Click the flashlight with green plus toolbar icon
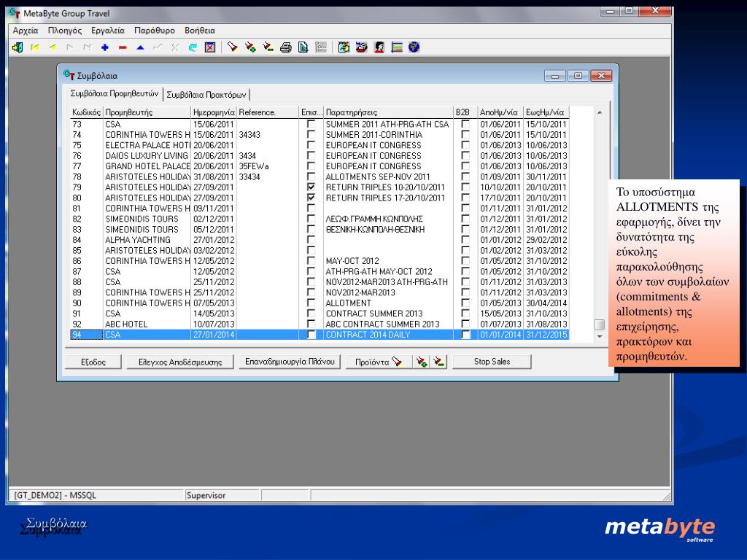The image size is (747, 560). click(x=250, y=47)
